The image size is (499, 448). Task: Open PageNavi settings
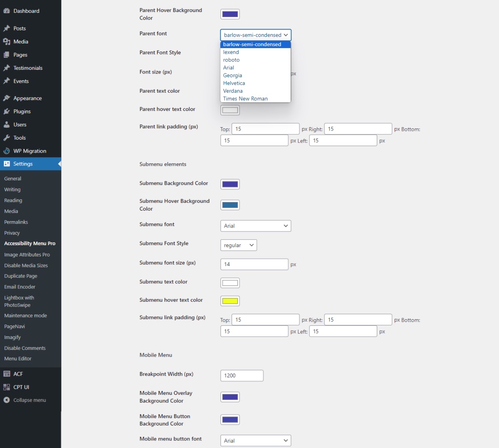[x=14, y=326]
